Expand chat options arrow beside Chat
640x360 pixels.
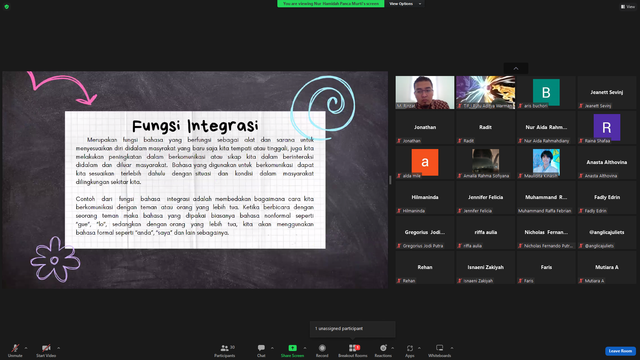[272, 348]
